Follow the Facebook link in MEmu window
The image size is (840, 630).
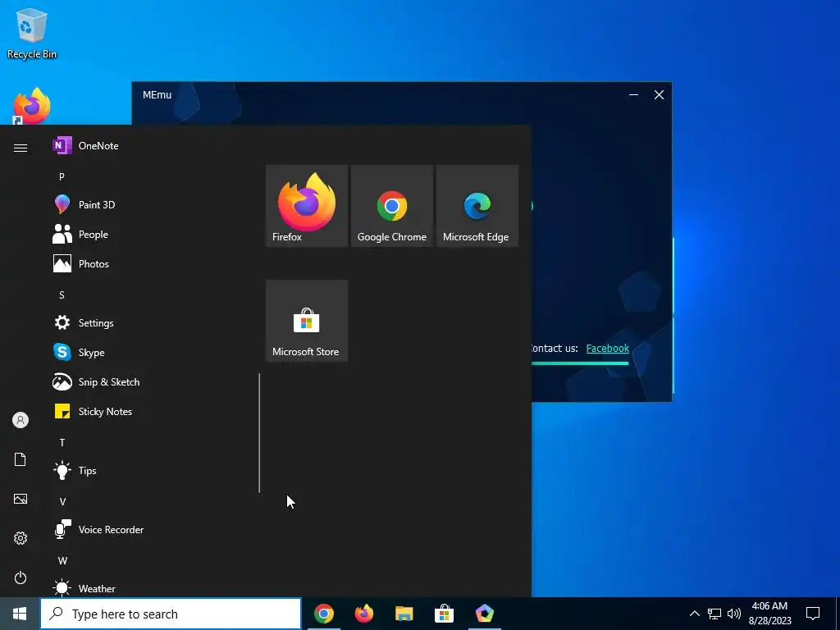[x=608, y=348]
